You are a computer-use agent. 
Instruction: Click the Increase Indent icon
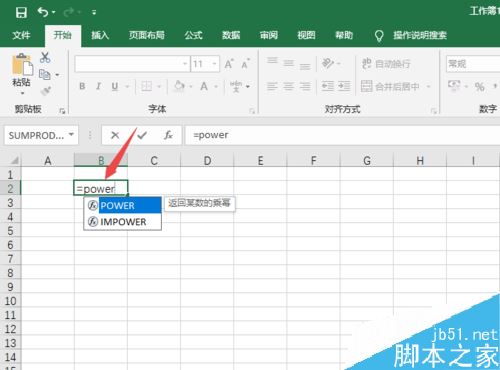(344, 86)
